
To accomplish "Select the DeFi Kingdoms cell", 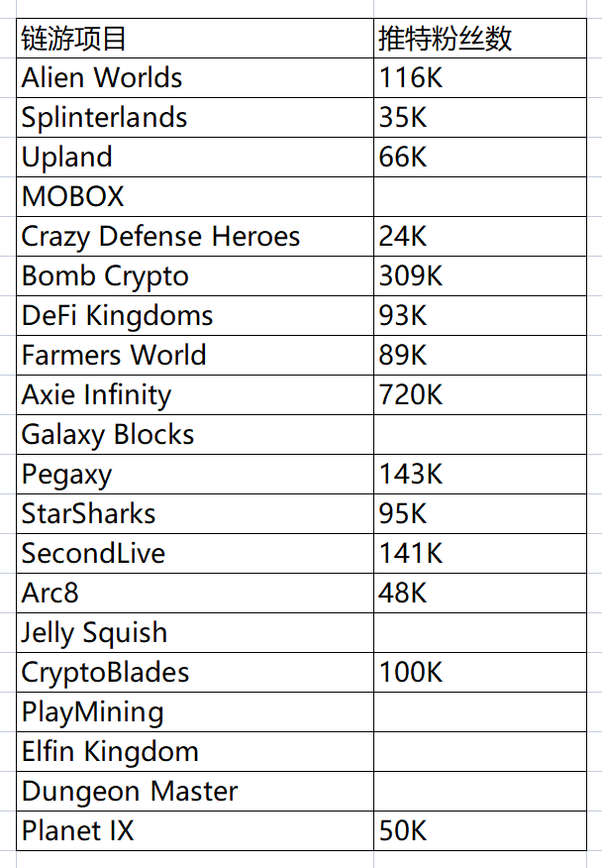I will pyautogui.click(x=195, y=315).
